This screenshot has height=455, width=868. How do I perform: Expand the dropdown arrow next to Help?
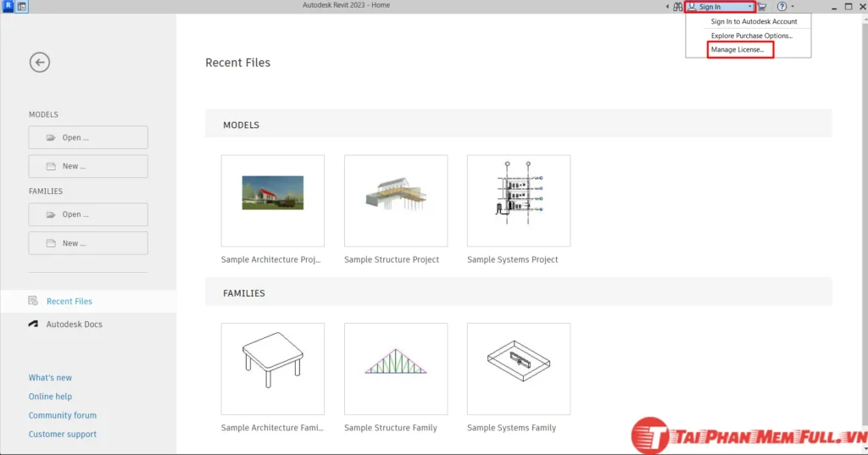[x=793, y=7]
